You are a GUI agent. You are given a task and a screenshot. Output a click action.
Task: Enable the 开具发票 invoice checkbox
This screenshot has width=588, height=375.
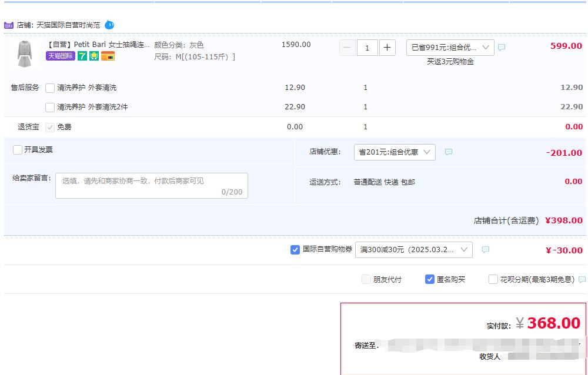(18, 150)
